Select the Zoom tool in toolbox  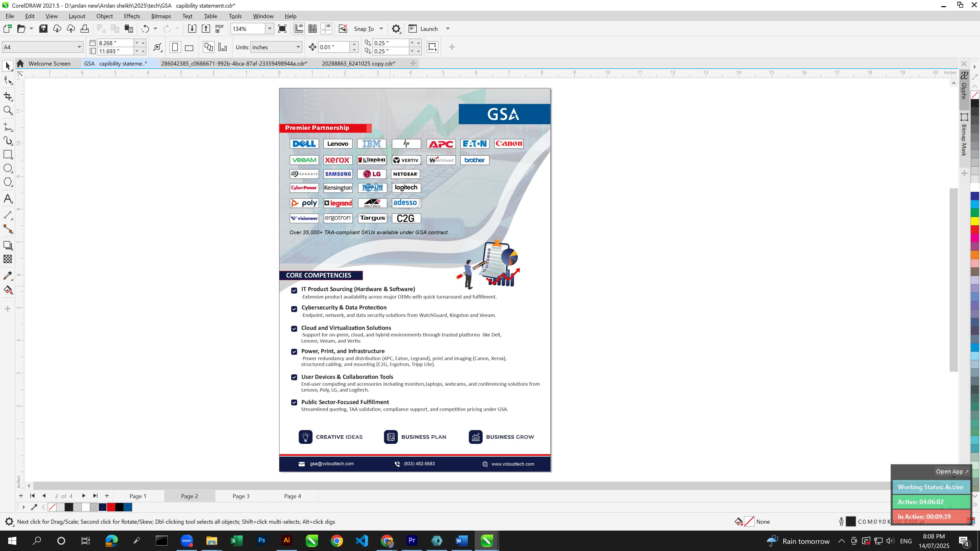pos(8,110)
